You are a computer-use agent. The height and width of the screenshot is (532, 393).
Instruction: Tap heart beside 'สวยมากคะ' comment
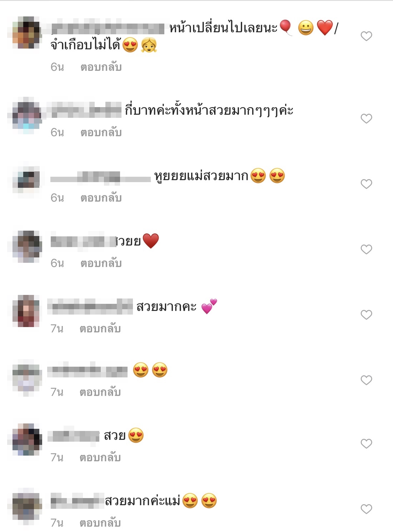[366, 315]
